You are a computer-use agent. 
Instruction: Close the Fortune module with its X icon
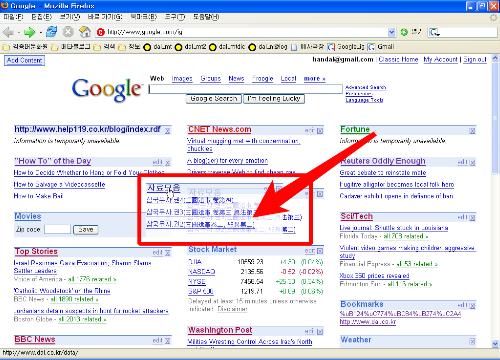(472, 131)
